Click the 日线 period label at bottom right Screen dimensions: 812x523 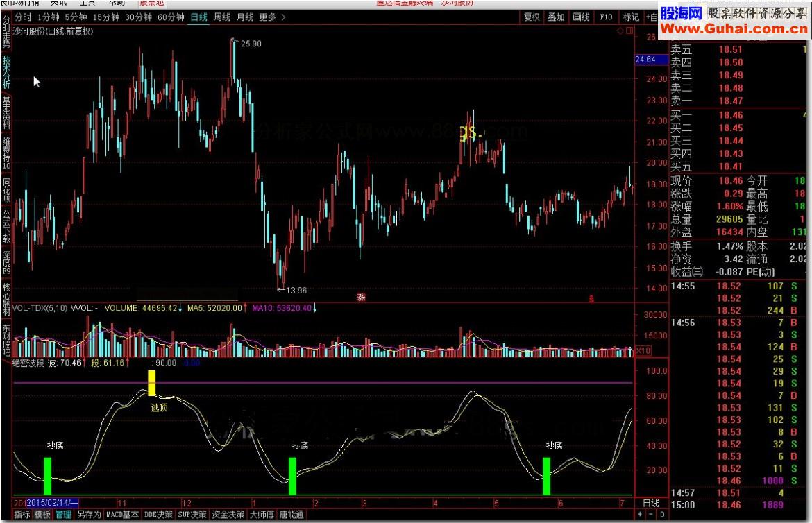pyautogui.click(x=651, y=503)
